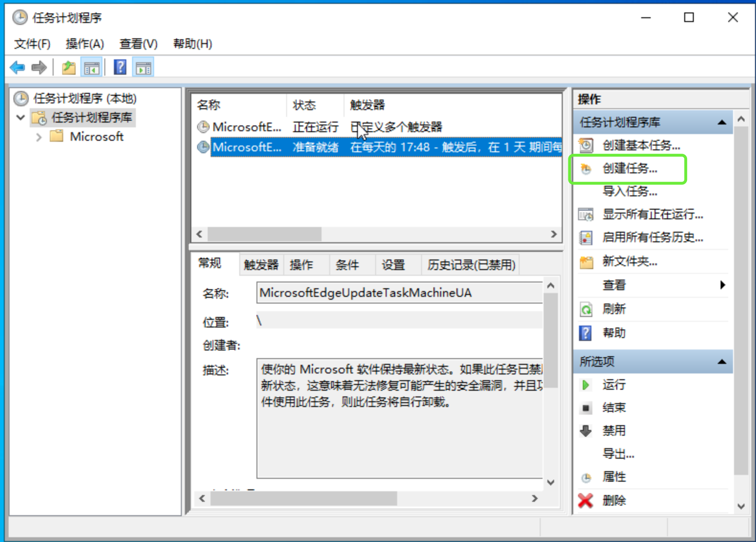The height and width of the screenshot is (542, 756).
Task: Click 刷新 in the actions pane
Action: (614, 309)
